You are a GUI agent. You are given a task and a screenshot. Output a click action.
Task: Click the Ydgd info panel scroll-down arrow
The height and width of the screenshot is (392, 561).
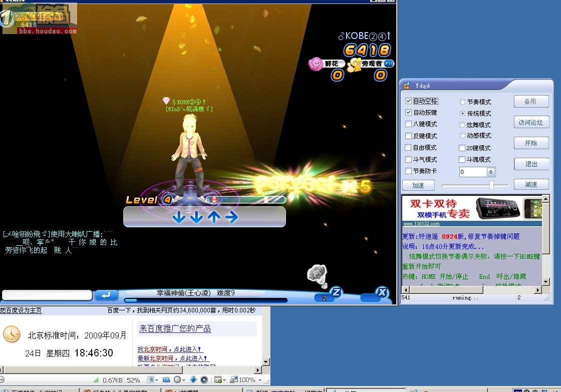pos(545,282)
